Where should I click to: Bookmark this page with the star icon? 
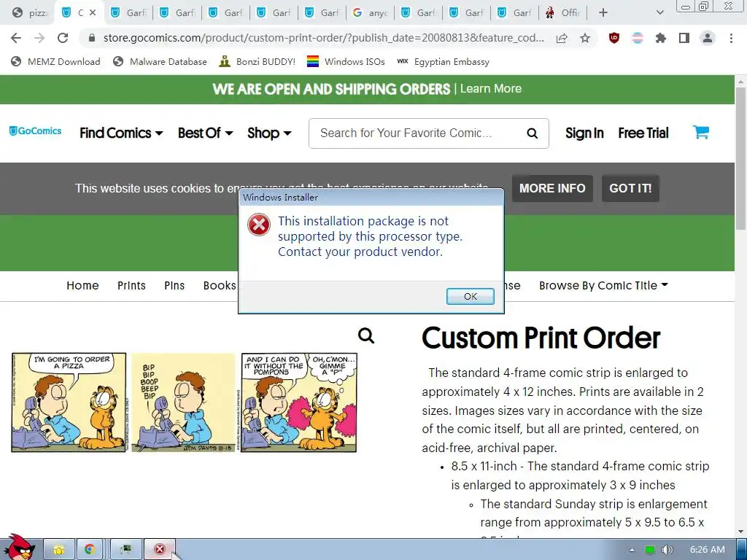pos(585,38)
